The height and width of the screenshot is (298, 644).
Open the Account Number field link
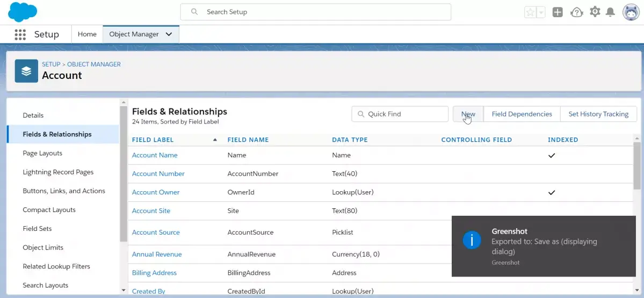[158, 173]
